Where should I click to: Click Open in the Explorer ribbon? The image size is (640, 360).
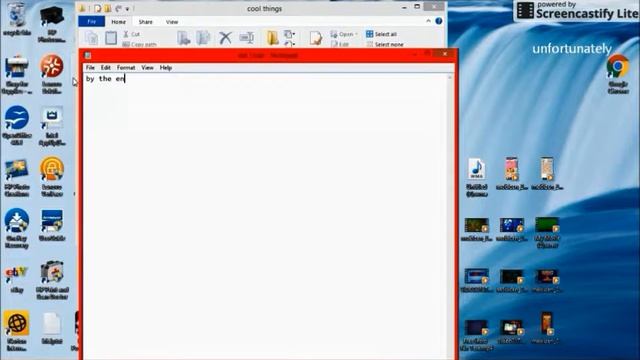pyautogui.click(x=344, y=34)
